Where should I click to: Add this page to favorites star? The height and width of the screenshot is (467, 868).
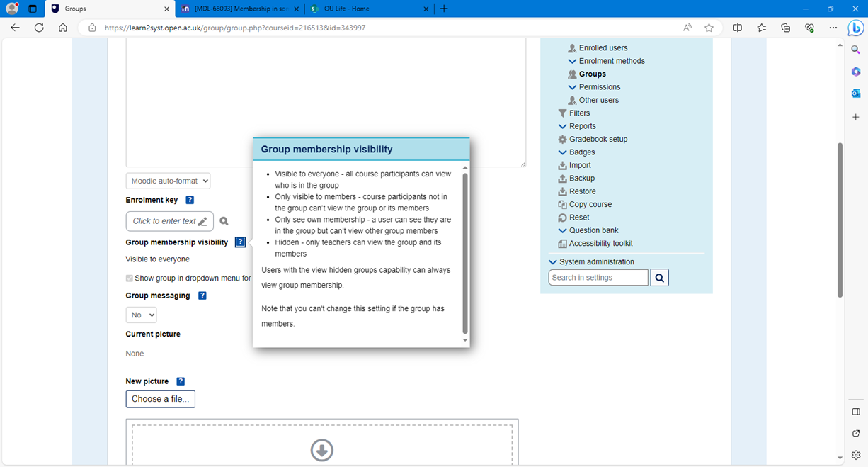click(x=709, y=28)
